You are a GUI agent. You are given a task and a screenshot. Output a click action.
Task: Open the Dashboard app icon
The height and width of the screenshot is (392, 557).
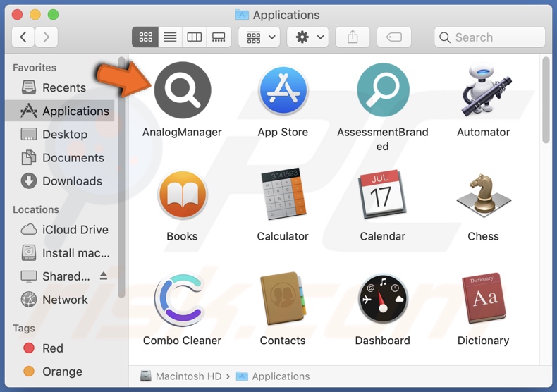pyautogui.click(x=383, y=299)
